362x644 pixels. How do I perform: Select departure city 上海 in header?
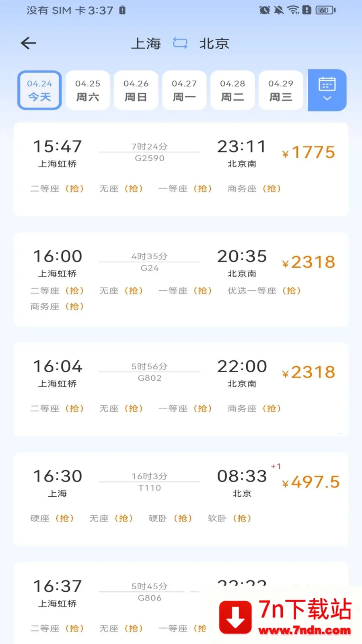146,43
